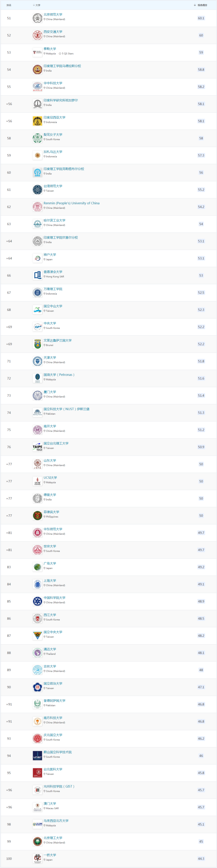
Task: Click the UNIST logo at rank 94
Action: coord(37,756)
